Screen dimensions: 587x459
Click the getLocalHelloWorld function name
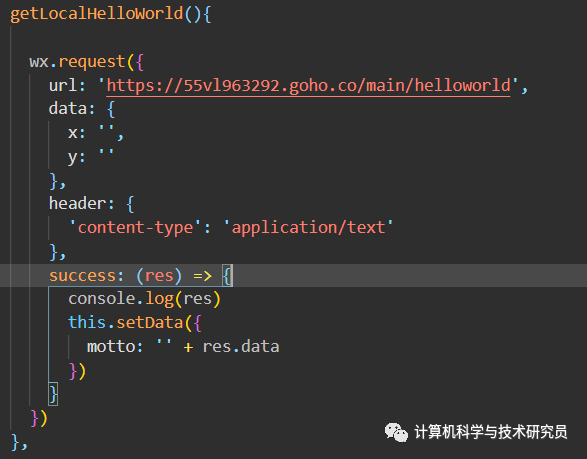click(97, 14)
